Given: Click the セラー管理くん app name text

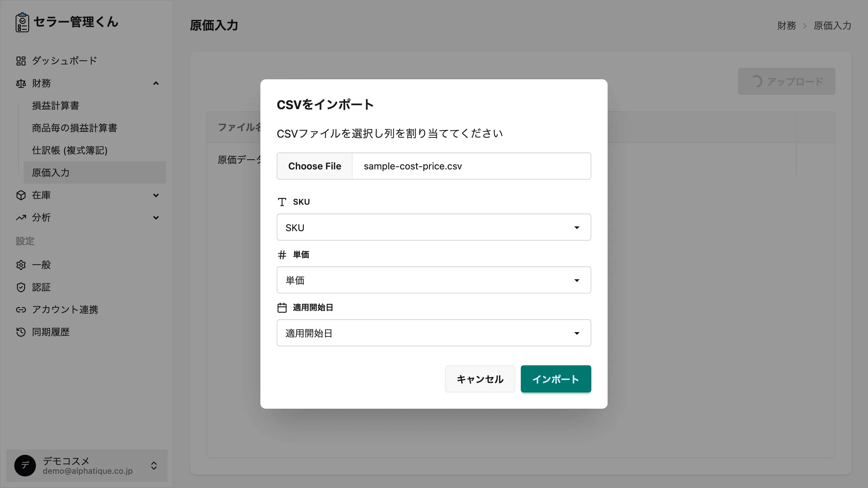Looking at the screenshot, I should coord(76,22).
